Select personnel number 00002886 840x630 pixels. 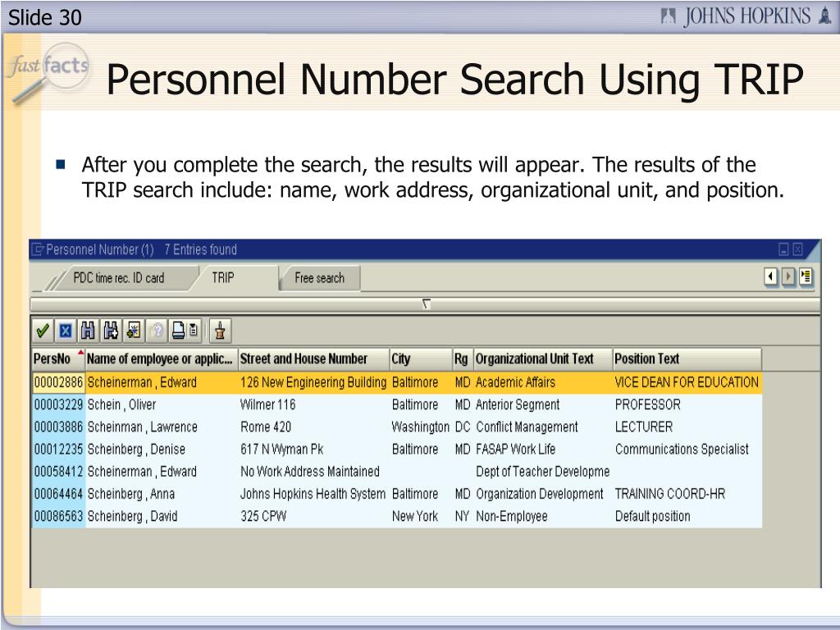(58, 382)
